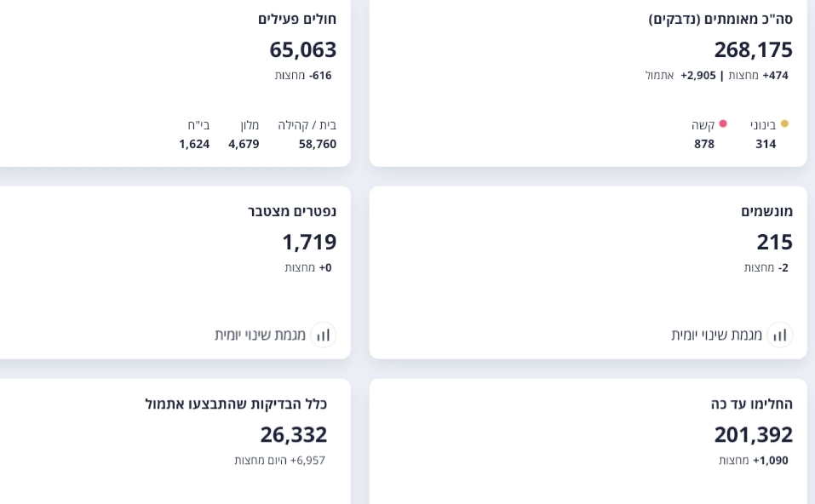Click the כלל הבדיקות שהתבצעו אתמול heading
Image resolution: width=815 pixels, height=504 pixels.
coord(236,404)
